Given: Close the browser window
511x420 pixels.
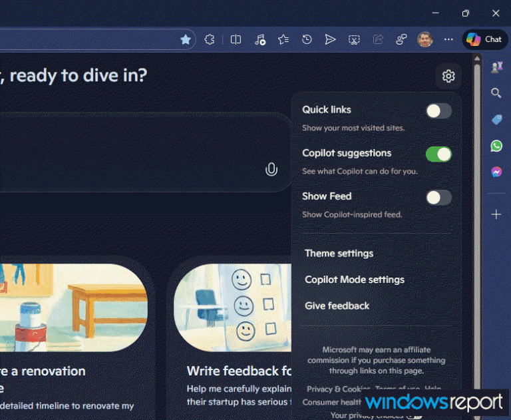Looking at the screenshot, I should coord(496,13).
